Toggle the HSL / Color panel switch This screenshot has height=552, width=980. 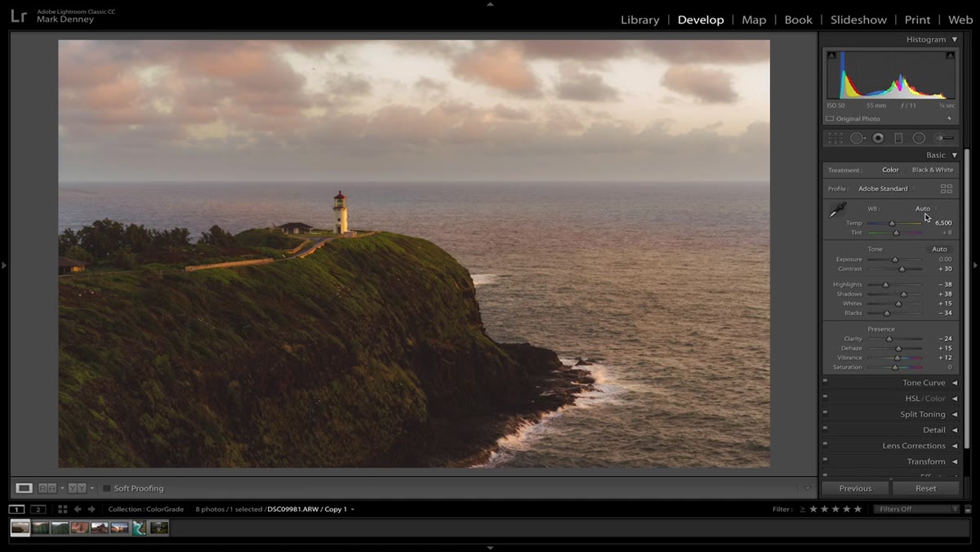coord(826,396)
